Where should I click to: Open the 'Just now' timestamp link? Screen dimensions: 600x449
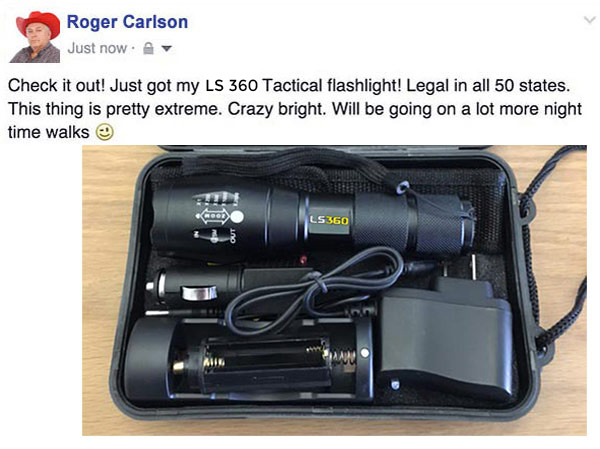(97, 48)
